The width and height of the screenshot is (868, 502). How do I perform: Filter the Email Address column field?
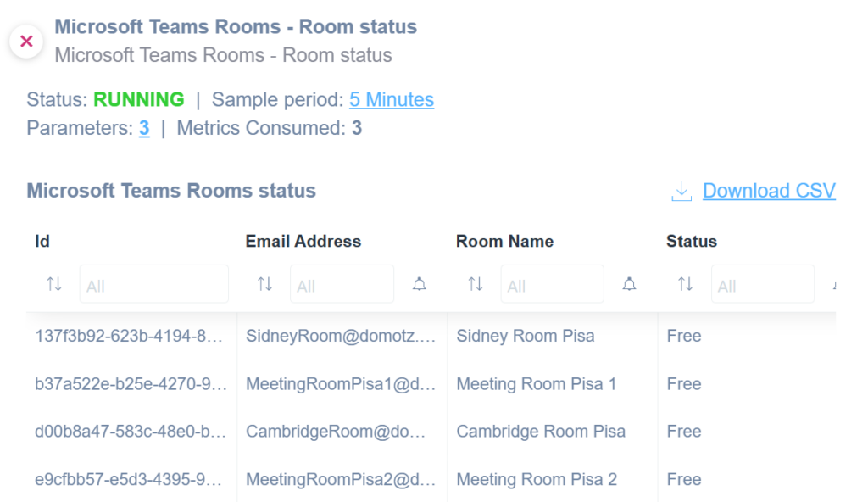click(x=342, y=284)
